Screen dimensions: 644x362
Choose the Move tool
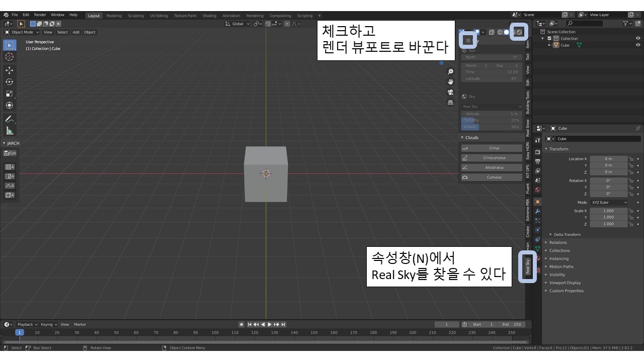pyautogui.click(x=10, y=70)
